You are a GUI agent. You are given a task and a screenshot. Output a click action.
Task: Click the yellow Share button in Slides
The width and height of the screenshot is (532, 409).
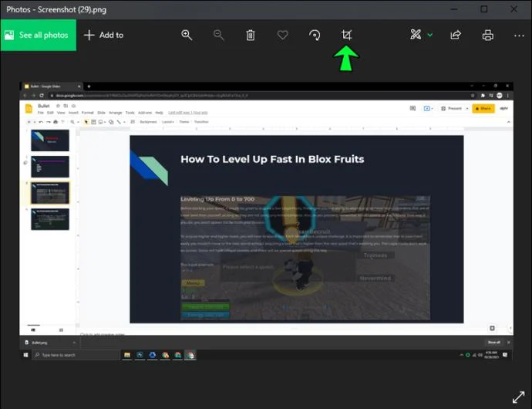coord(483,108)
